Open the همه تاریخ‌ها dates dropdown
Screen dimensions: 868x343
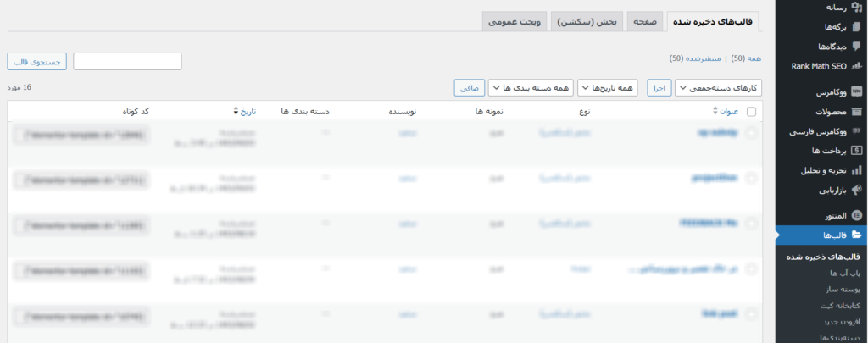(x=611, y=88)
